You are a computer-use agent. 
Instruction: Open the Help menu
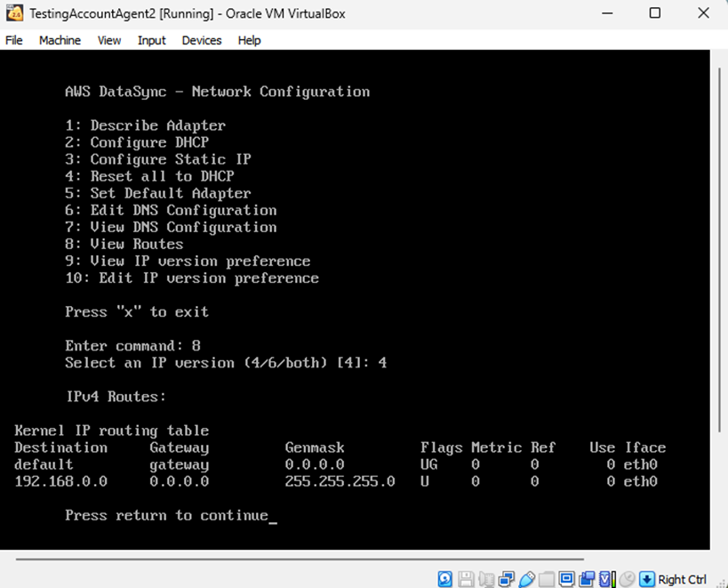pos(249,40)
